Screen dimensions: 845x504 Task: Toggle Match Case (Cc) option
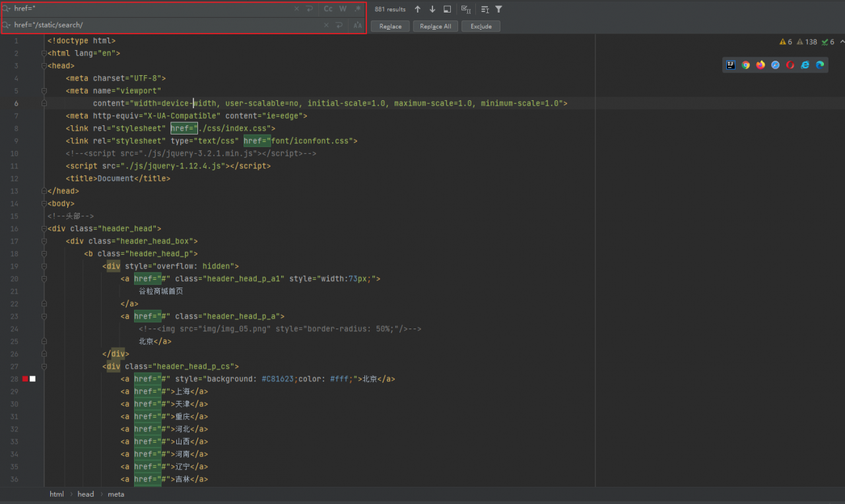tap(328, 9)
